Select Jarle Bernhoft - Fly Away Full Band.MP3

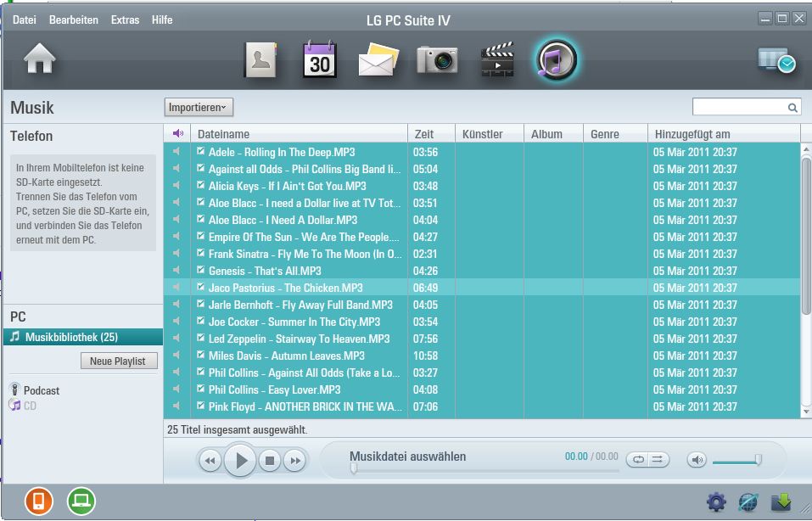[x=482, y=304]
